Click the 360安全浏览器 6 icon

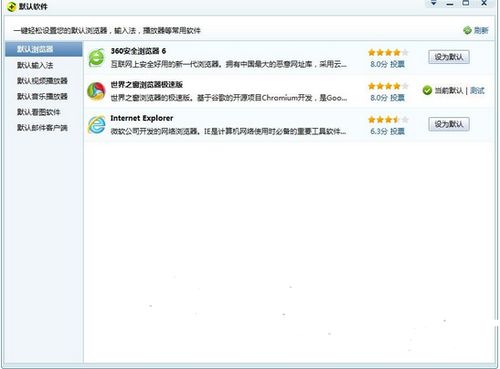(97, 57)
